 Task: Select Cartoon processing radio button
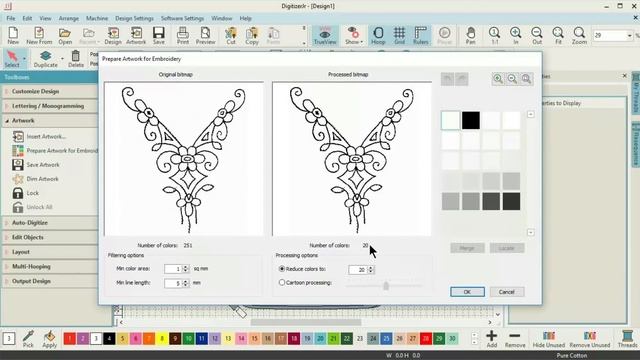point(282,282)
